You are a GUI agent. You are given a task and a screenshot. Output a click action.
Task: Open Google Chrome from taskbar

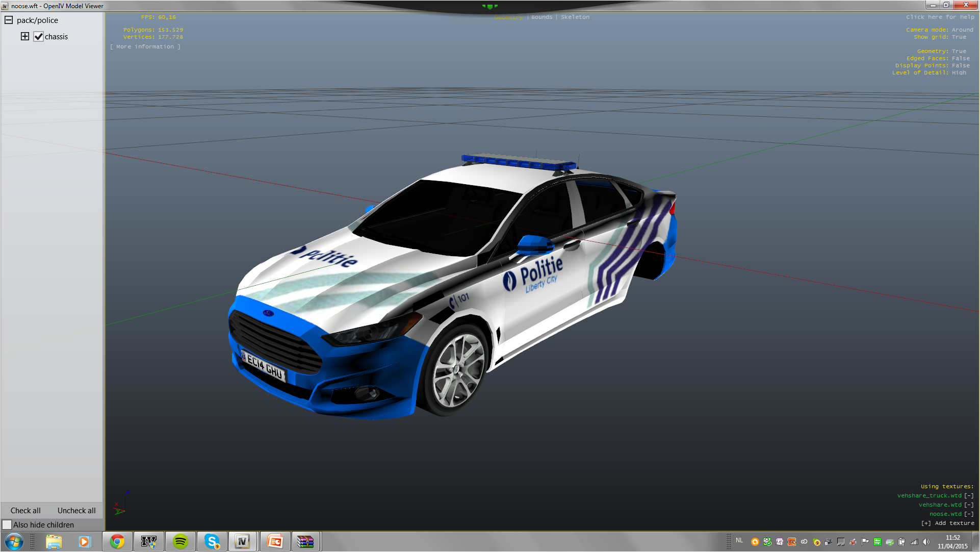pos(117,541)
